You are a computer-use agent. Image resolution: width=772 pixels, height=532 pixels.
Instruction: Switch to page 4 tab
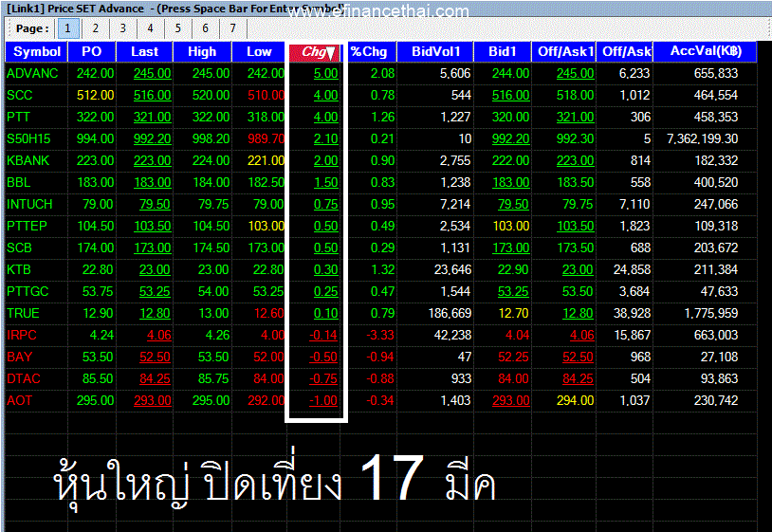(150, 28)
